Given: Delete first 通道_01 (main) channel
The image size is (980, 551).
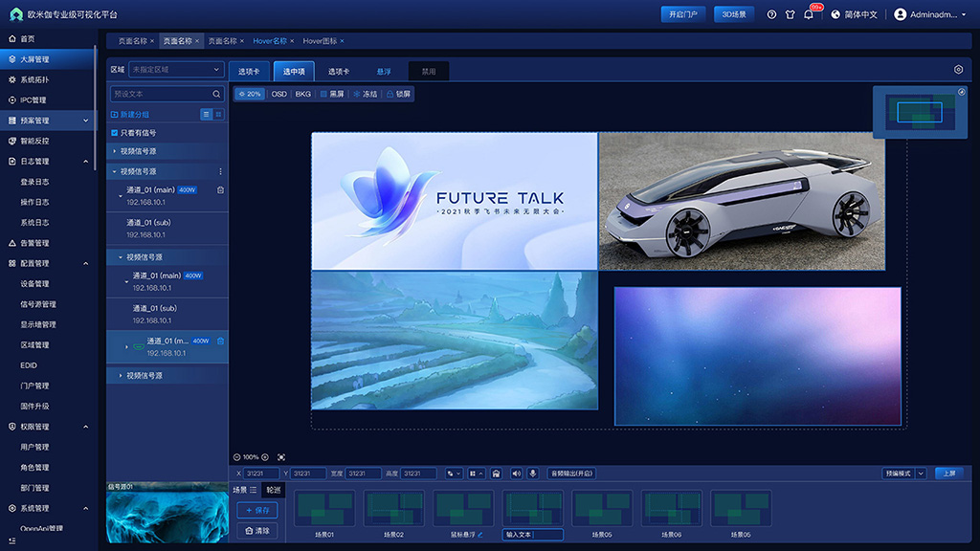Looking at the screenshot, I should (220, 190).
